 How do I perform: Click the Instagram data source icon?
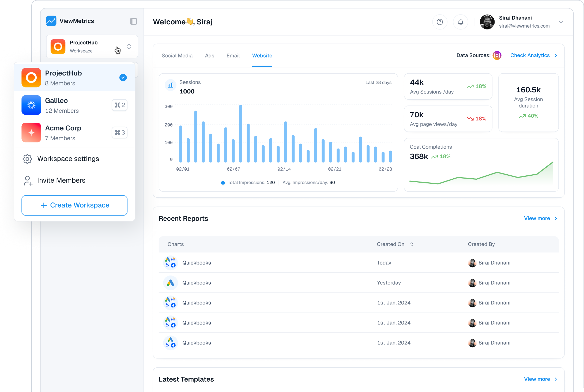[x=497, y=55]
